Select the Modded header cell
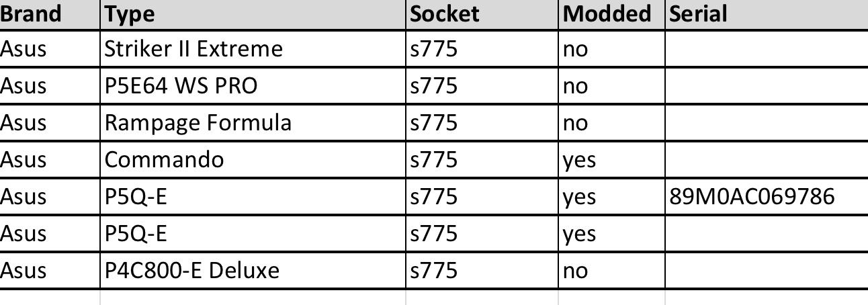The image size is (868, 305). tap(612, 14)
